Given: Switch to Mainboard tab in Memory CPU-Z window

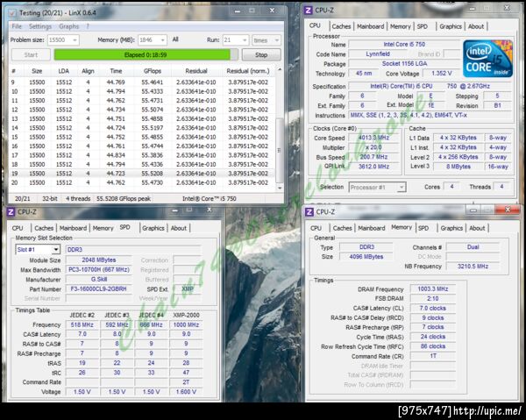Looking at the screenshot, I should click(372, 228).
